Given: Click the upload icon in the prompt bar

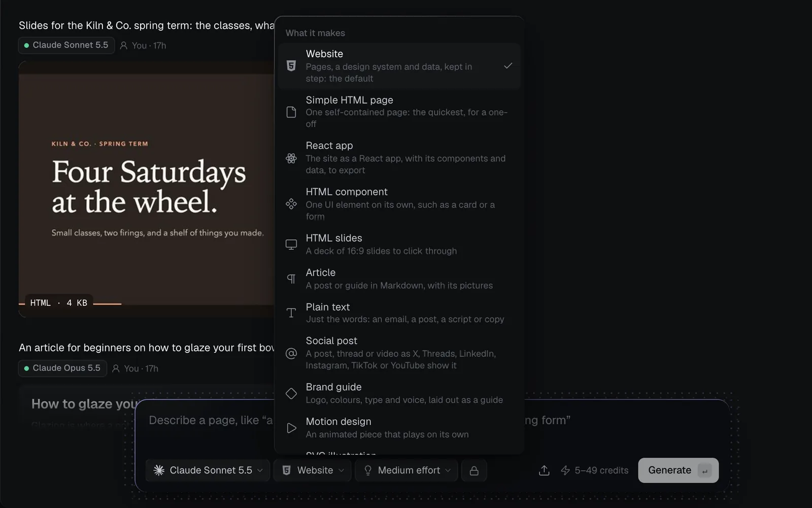Looking at the screenshot, I should click(x=544, y=470).
